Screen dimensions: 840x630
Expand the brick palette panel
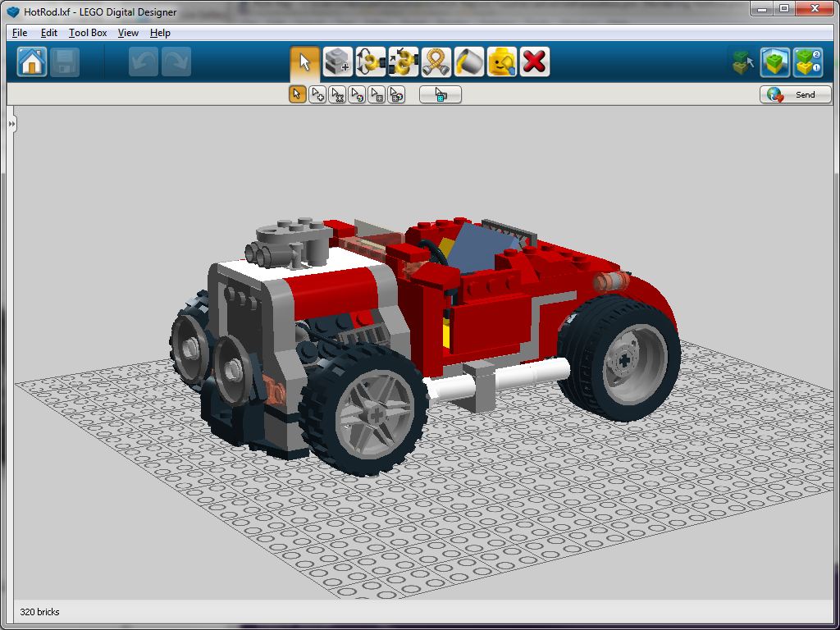[11, 123]
